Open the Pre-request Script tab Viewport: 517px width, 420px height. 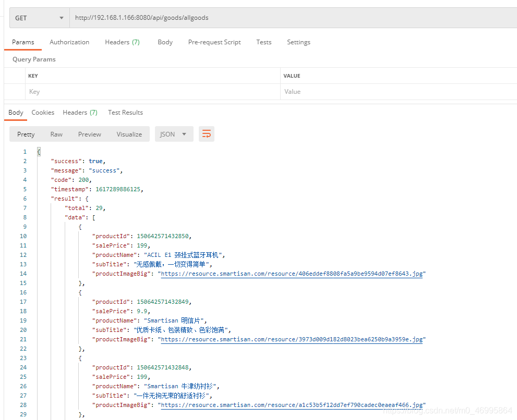coord(214,42)
